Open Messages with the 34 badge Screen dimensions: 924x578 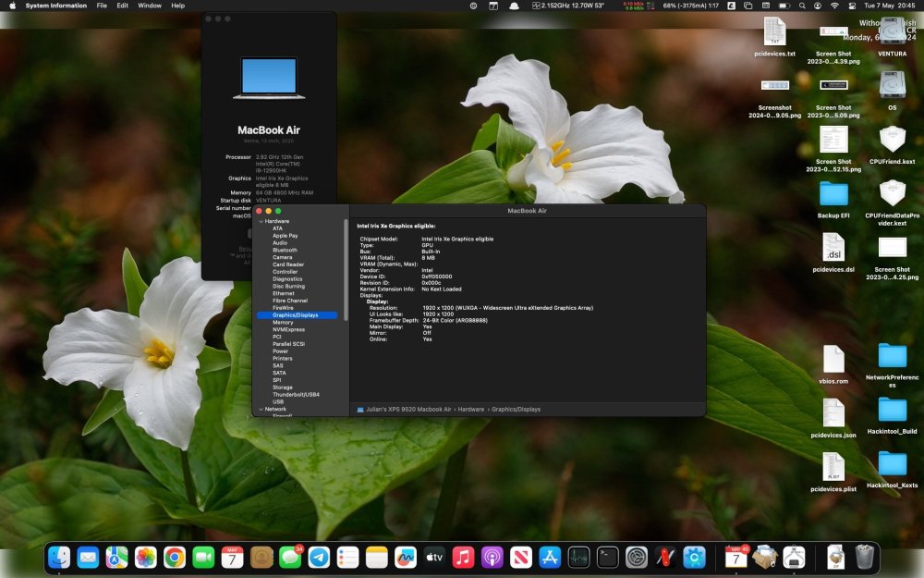(290, 558)
